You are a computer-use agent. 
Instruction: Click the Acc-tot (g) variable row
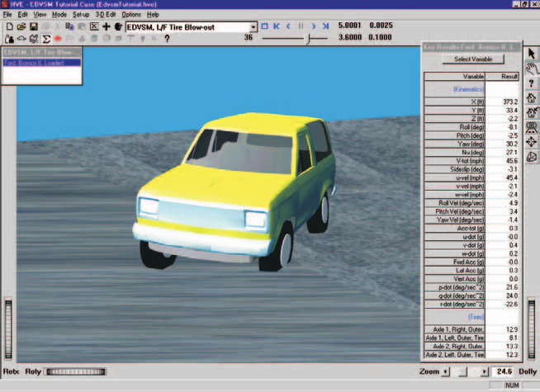point(471,228)
